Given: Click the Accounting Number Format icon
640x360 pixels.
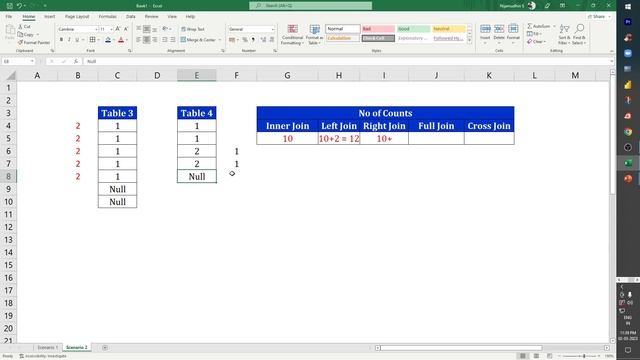Looking at the screenshot, I should (x=232, y=40).
